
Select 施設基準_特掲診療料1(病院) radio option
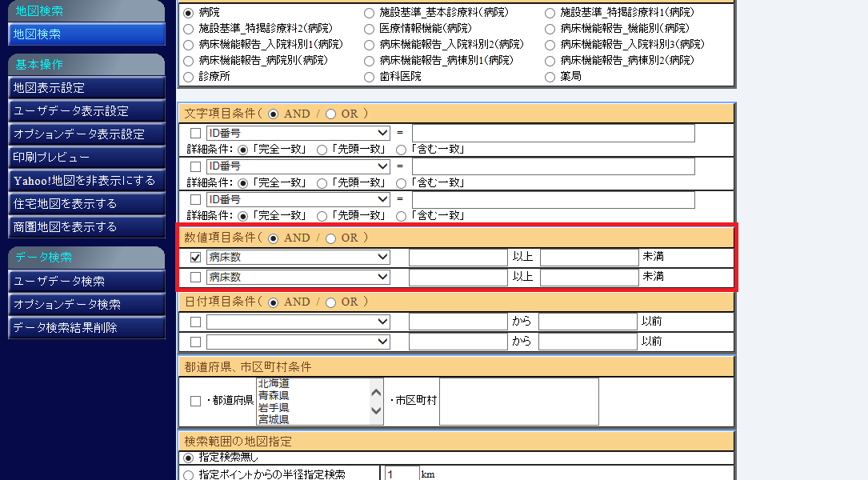pyautogui.click(x=550, y=13)
